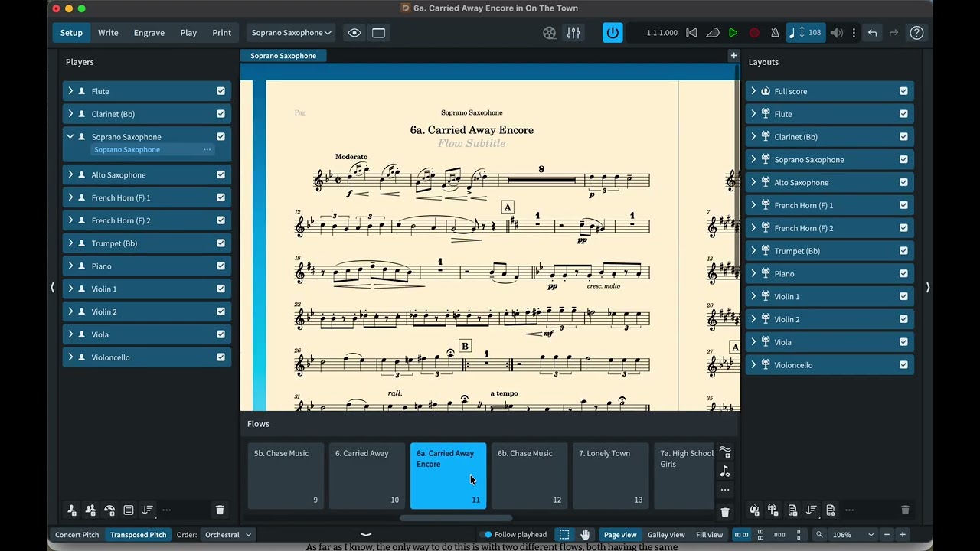Uncheck the Clarinet (Bb) player checkbox
Viewport: 980px width, 551px height.
(220, 114)
